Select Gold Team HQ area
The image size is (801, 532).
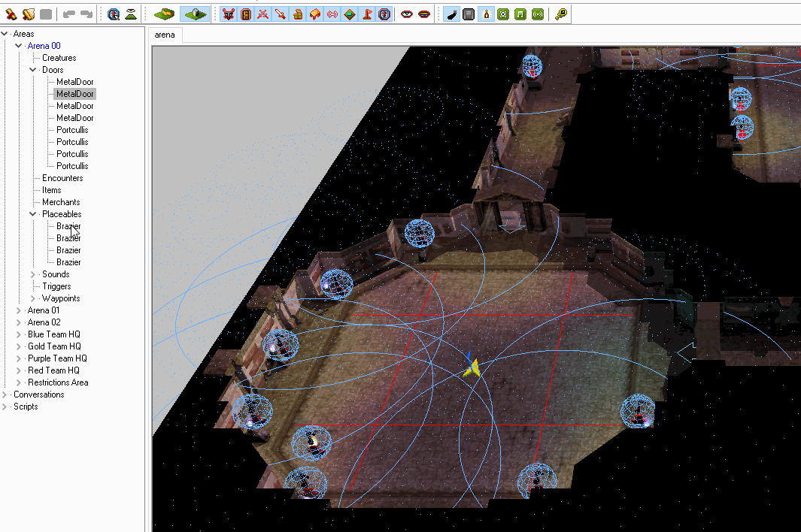[x=54, y=346]
